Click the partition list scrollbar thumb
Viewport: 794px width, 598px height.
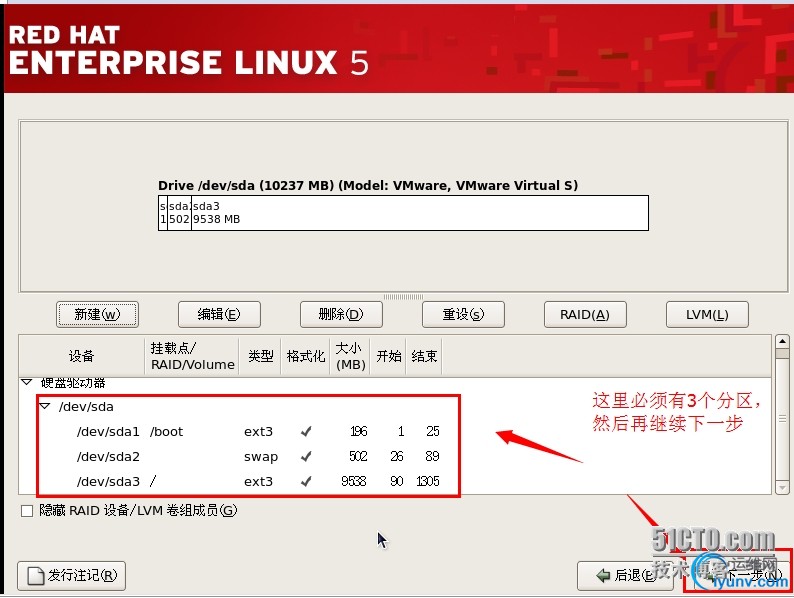(782, 418)
